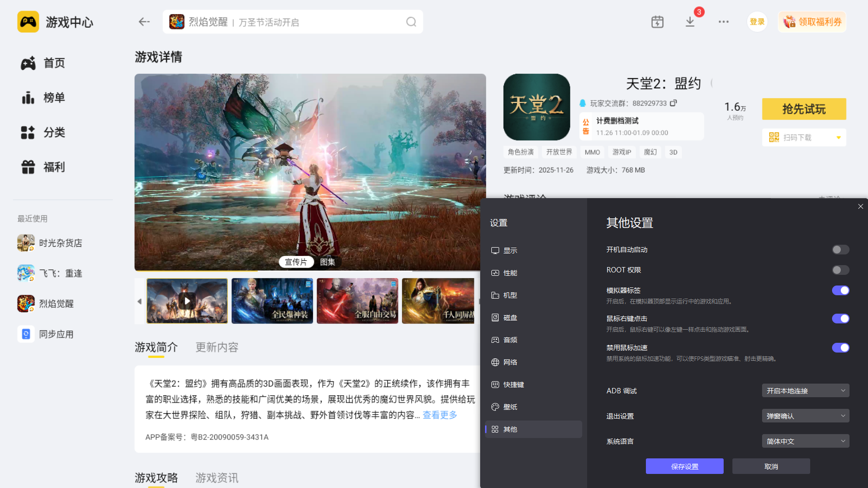
Task: Select 显示 settings section
Action: pos(534,251)
